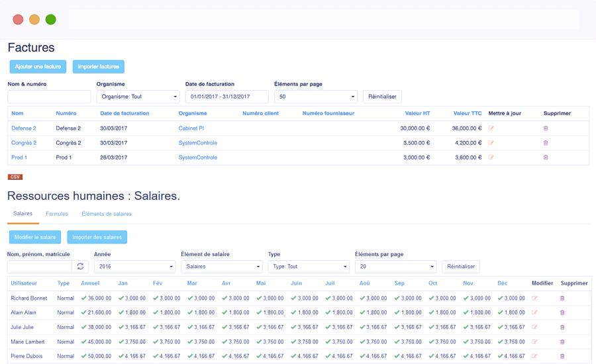Viewport: 596px width, 364px height.
Task: Edit the Prod 1 invoice with pencil icon
Action: 491,158
